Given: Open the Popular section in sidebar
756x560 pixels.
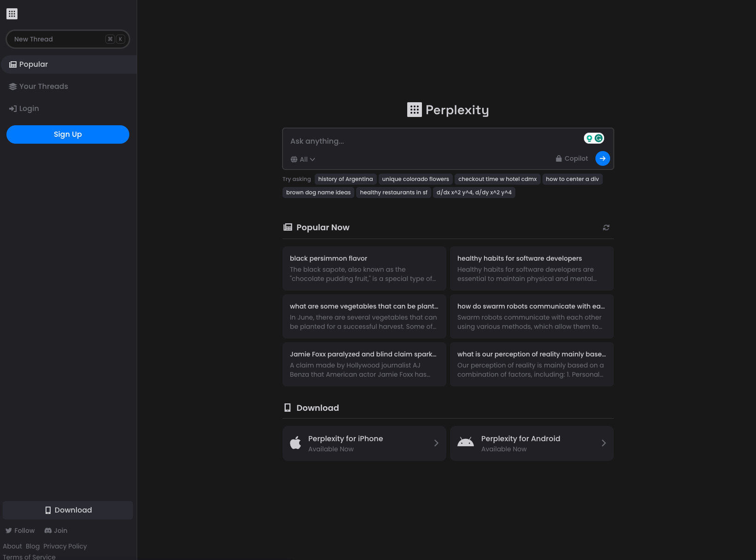Looking at the screenshot, I should click(69, 64).
